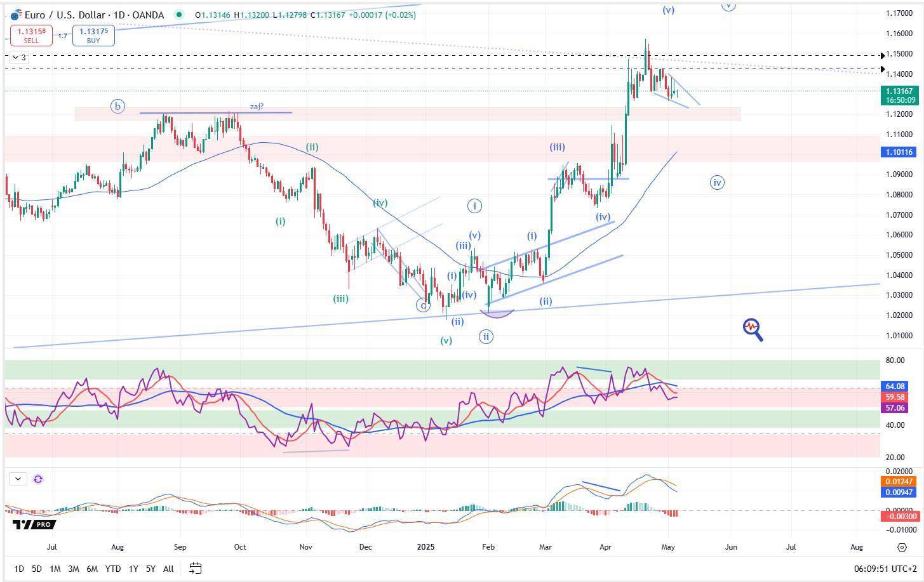
Task: Click the circled 'b' wave label
Action: [117, 107]
